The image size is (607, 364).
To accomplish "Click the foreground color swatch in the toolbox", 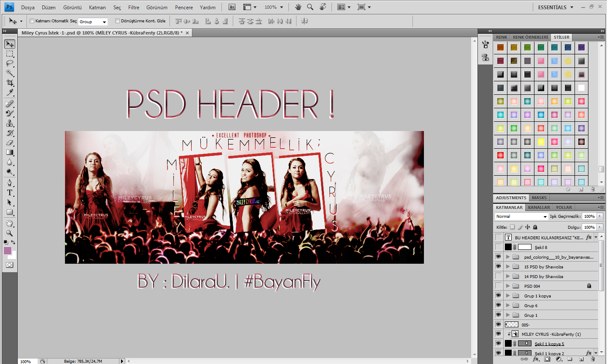I will click(x=7, y=250).
